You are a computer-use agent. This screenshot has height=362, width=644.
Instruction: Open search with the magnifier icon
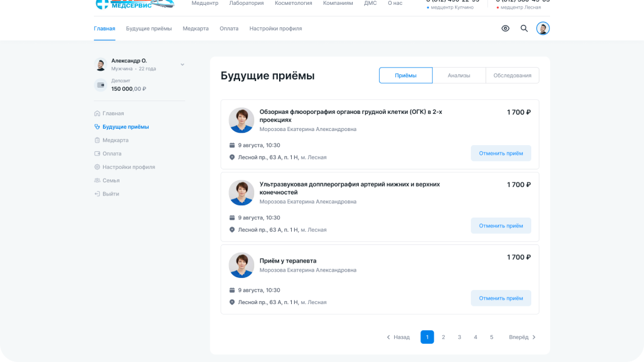(x=524, y=29)
